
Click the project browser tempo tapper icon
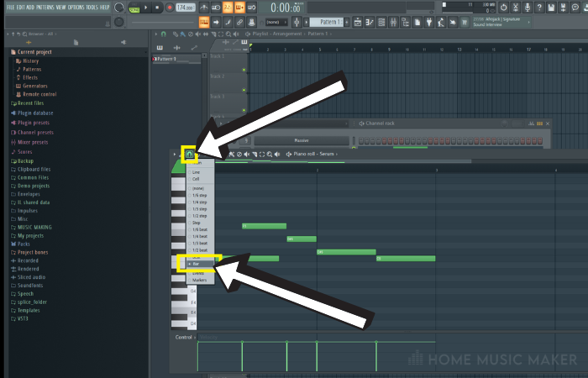tap(441, 23)
